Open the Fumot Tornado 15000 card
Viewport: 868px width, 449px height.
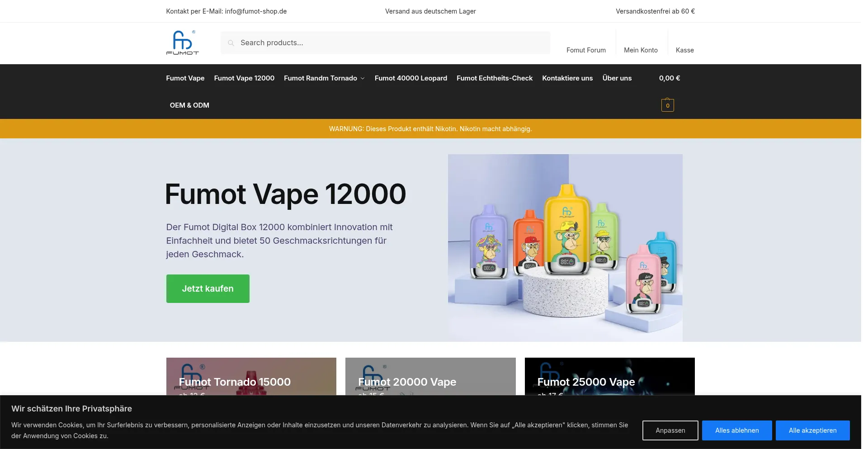[x=251, y=377]
